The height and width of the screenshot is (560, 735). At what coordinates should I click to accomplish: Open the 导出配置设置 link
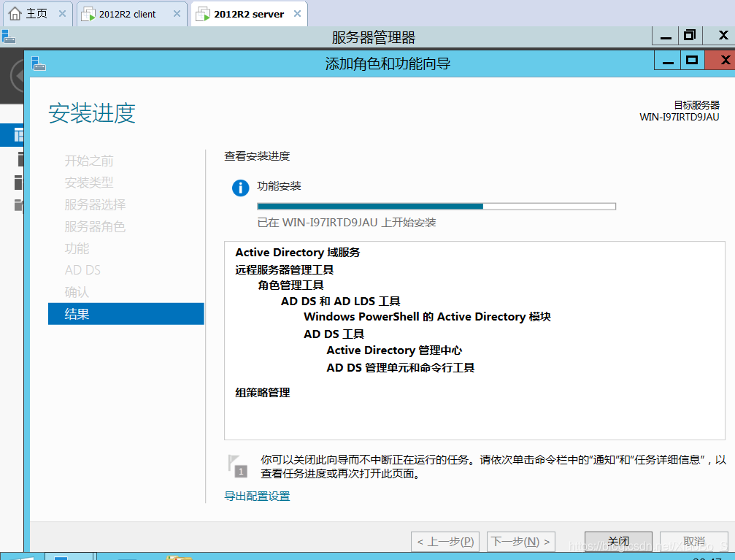pos(257,496)
